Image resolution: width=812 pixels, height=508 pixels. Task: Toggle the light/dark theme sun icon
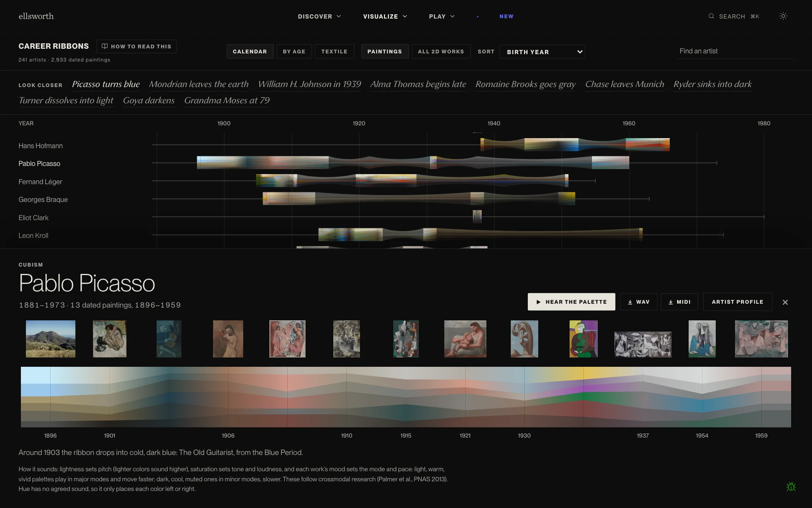point(783,16)
